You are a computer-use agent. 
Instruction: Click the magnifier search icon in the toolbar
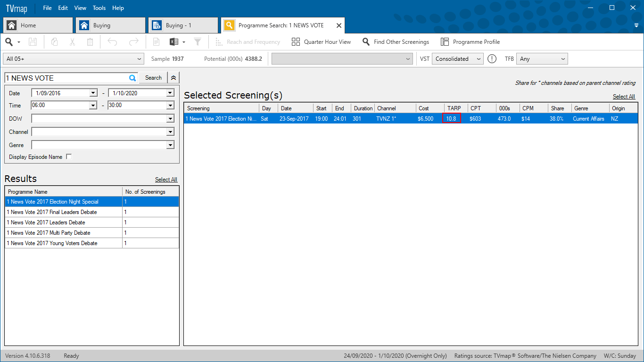(x=9, y=42)
